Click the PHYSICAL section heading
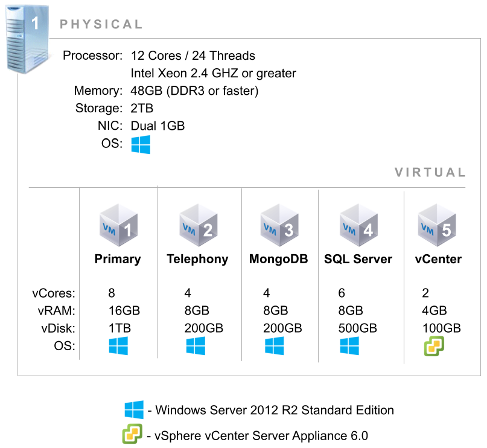The image size is (487, 448). coord(101,24)
